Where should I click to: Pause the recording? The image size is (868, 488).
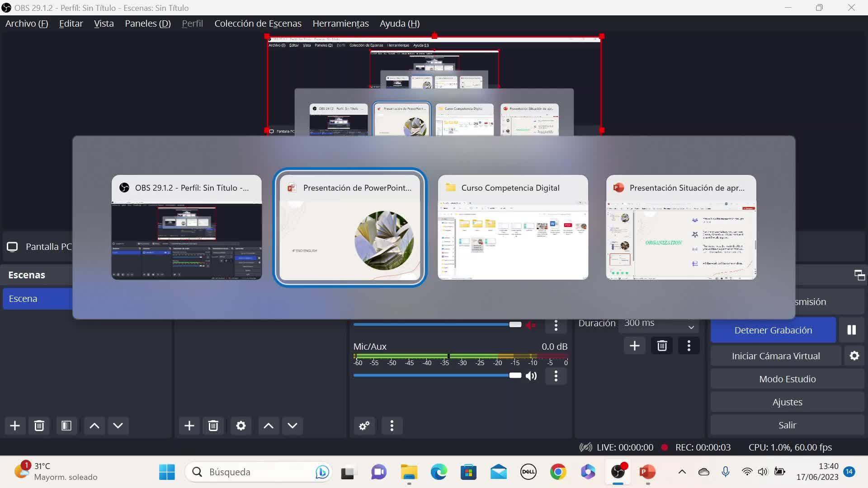click(851, 330)
